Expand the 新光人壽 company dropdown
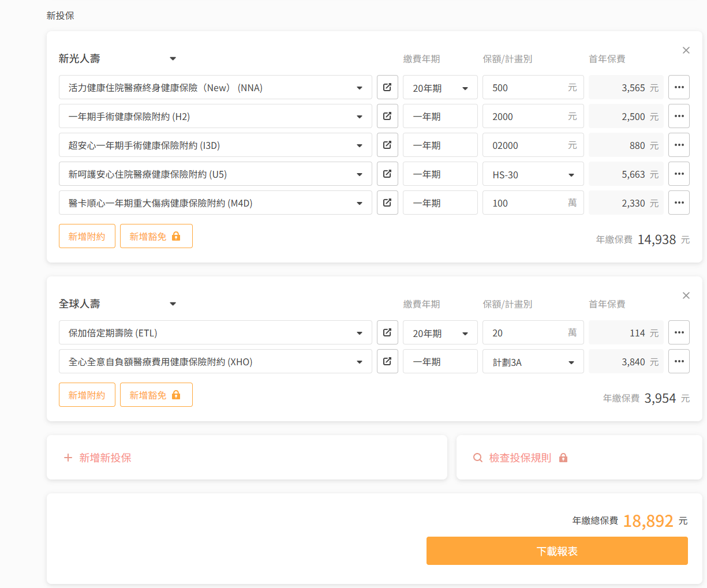707x588 pixels. tap(173, 59)
